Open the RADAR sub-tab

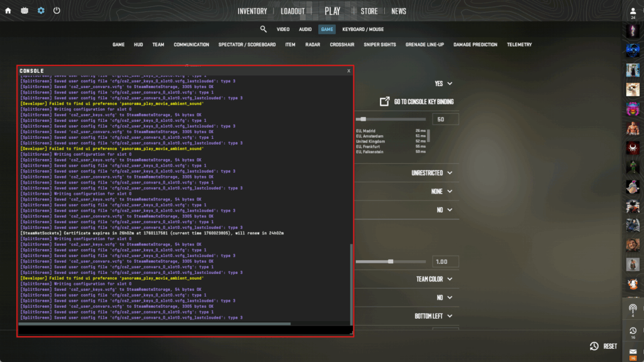313,45
